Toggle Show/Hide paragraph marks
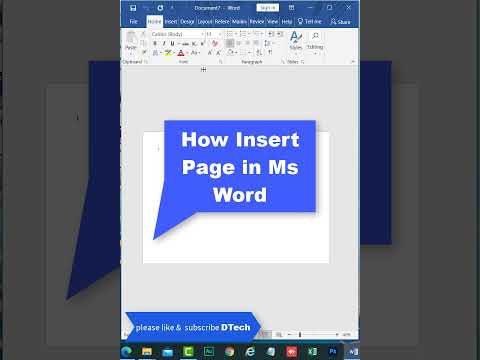This screenshot has width=480, height=360. pyautogui.click(x=270, y=52)
